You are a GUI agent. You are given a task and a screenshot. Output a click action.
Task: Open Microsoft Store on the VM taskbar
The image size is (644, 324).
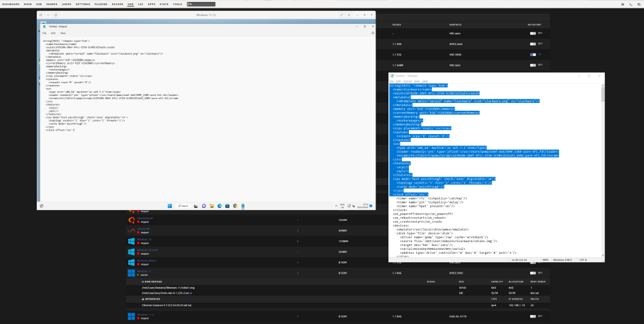[227, 205]
